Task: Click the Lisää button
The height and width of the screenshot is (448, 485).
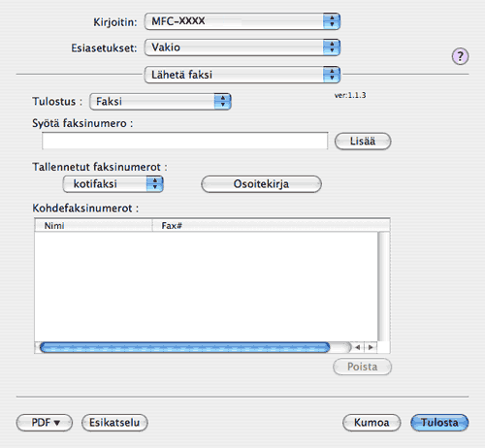Action: pos(363,142)
